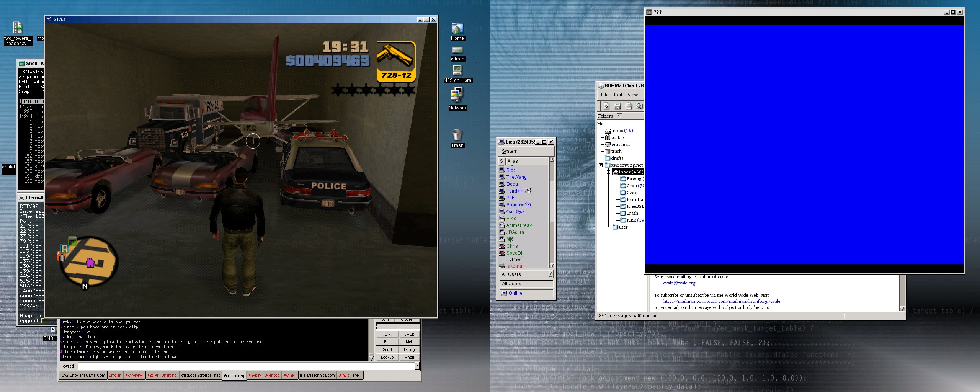Click the print icon in KMail toolbar

tap(628, 106)
